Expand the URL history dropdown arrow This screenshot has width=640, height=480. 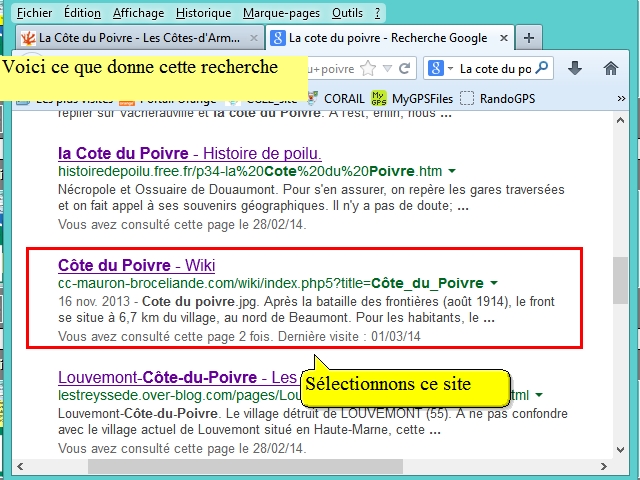click(x=386, y=68)
